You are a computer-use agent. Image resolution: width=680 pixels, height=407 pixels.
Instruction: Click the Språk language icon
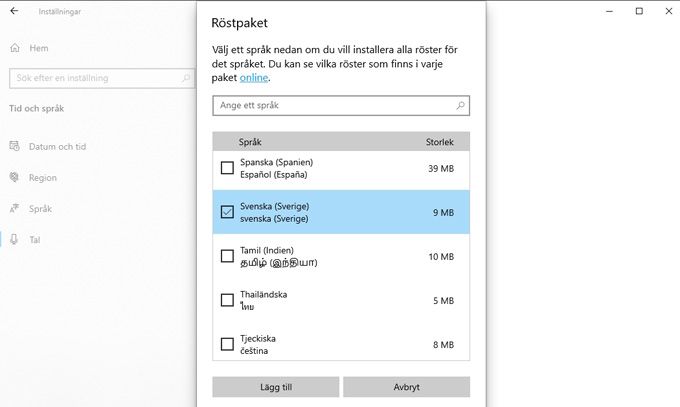pyautogui.click(x=14, y=208)
